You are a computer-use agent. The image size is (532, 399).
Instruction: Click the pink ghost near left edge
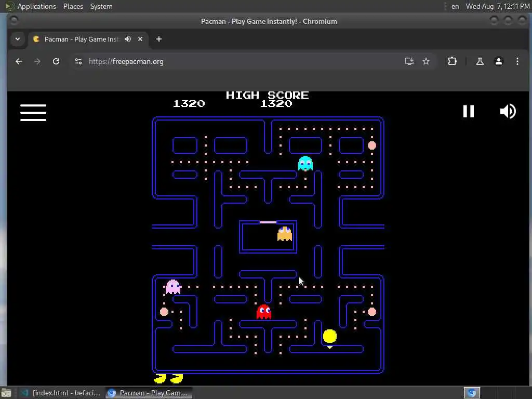(x=173, y=287)
